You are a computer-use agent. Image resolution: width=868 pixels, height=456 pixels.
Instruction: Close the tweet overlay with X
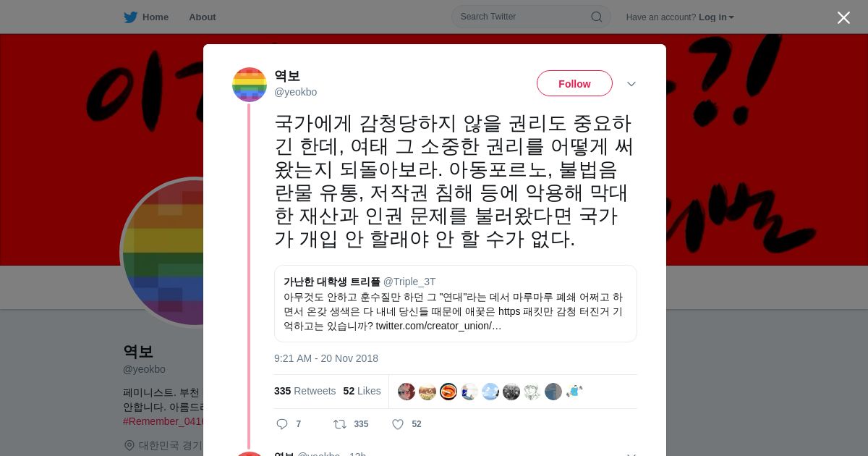click(843, 17)
